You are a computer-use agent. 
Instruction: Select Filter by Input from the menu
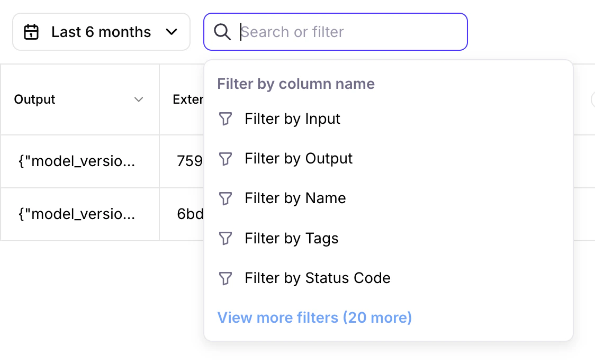(x=292, y=119)
